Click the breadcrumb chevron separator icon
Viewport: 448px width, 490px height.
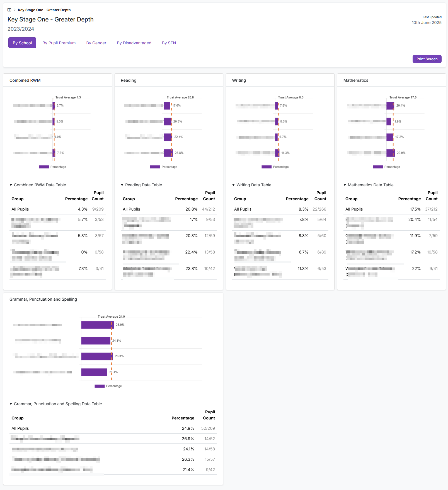[14, 10]
